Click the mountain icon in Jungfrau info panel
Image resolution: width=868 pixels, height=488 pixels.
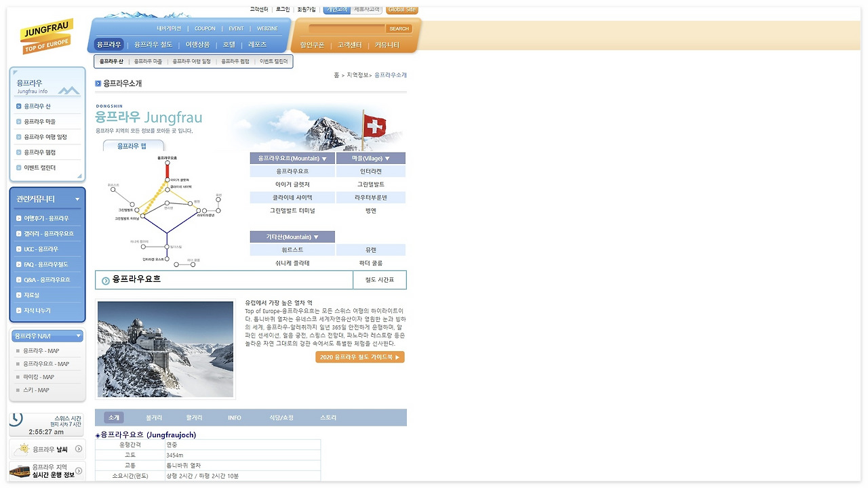tap(68, 90)
